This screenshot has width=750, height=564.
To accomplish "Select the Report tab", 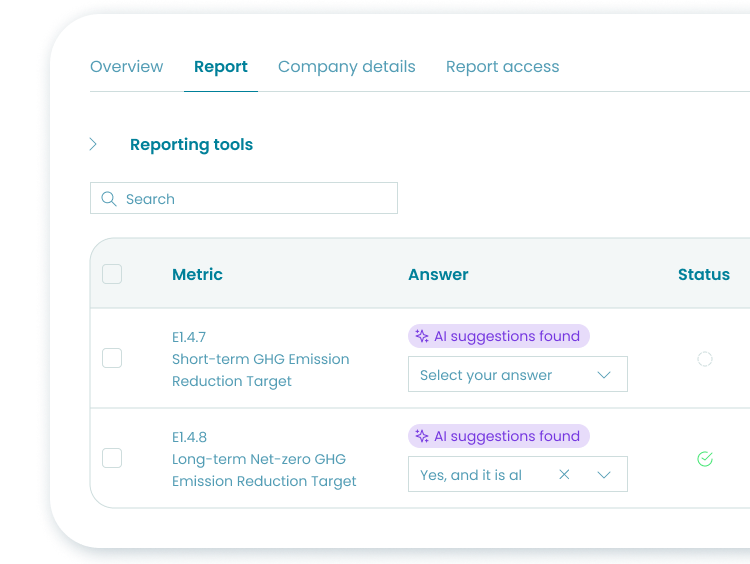I will pos(221,66).
